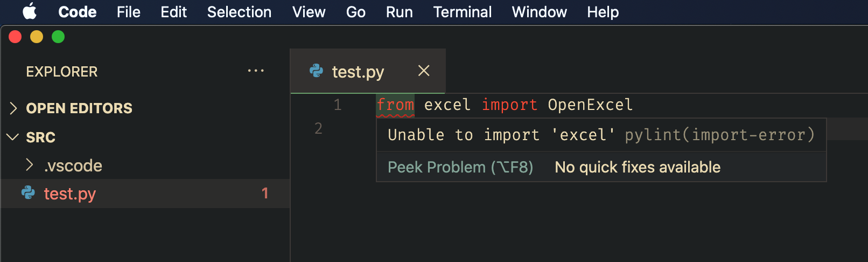The width and height of the screenshot is (868, 262).
Task: Click line number 2 in gutter
Action: coord(318,128)
